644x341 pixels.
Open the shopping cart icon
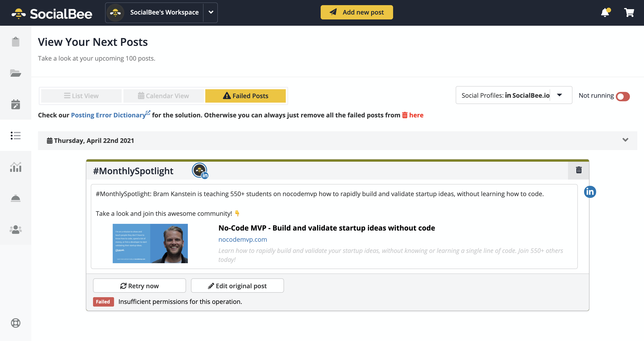coord(629,12)
